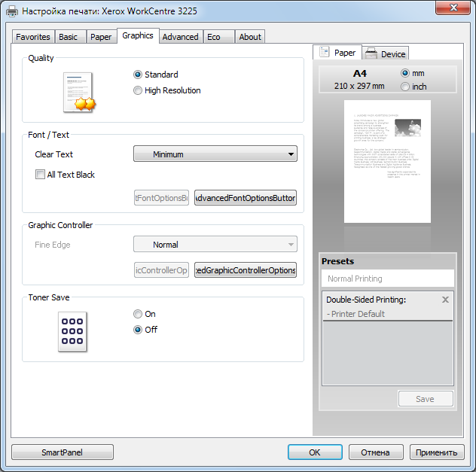Close the print settings window
Viewport: 476px width, 472px height.
(453, 8)
